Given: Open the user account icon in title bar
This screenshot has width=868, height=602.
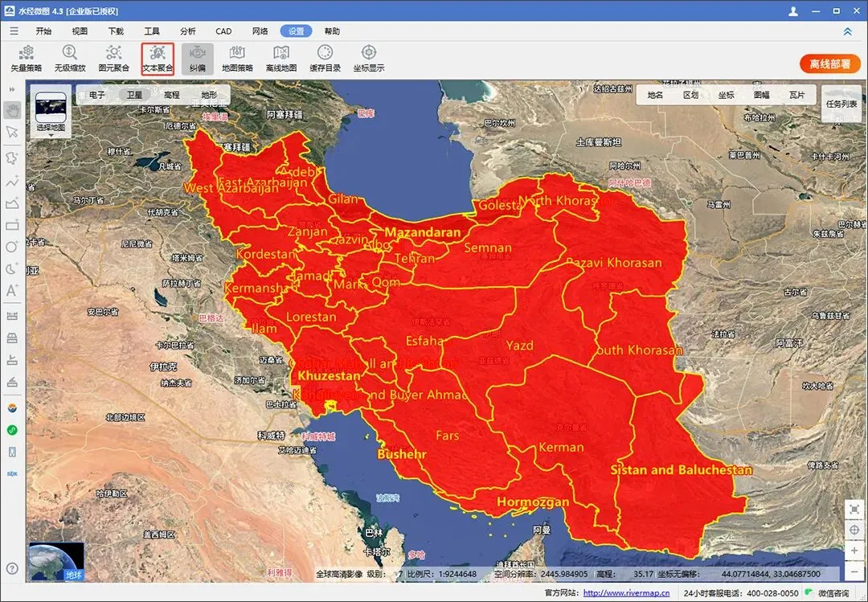Looking at the screenshot, I should 793,11.
